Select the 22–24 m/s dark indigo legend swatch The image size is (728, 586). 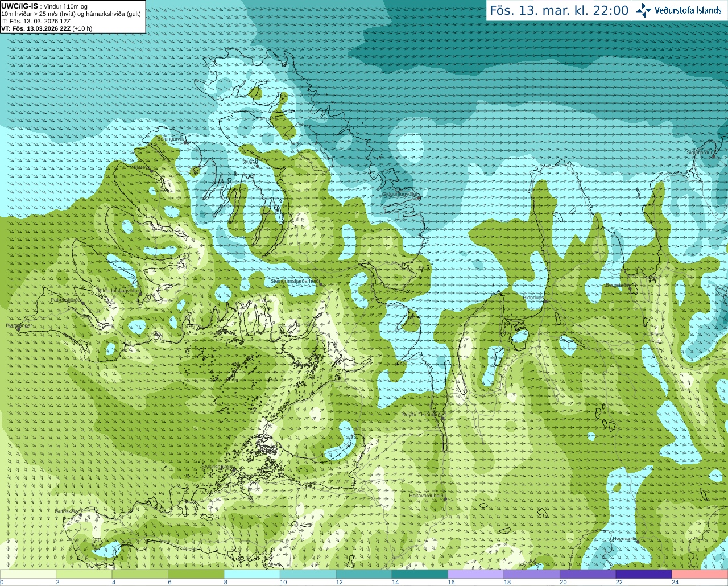pyautogui.click(x=644, y=574)
